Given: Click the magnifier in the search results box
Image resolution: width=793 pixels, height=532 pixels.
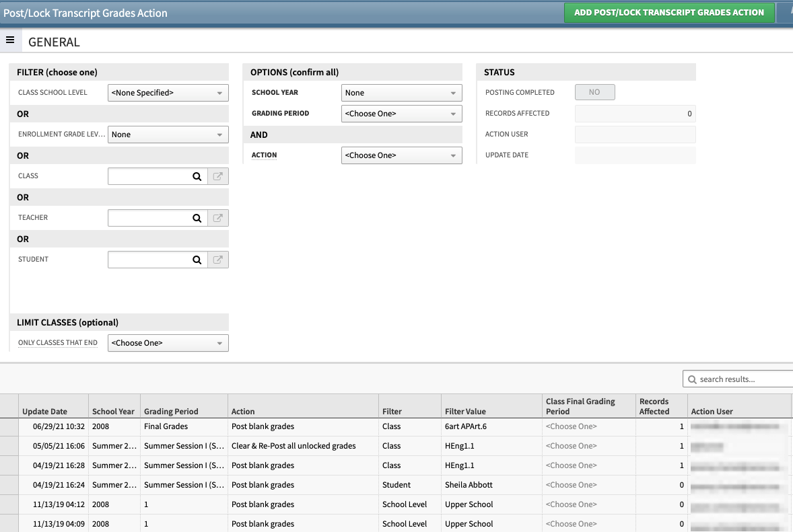Looking at the screenshot, I should [x=691, y=379].
